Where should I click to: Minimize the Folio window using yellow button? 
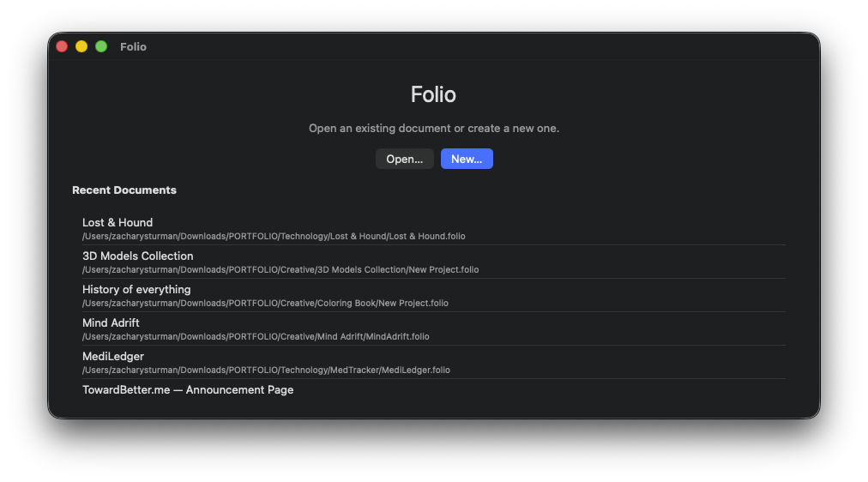[81, 46]
